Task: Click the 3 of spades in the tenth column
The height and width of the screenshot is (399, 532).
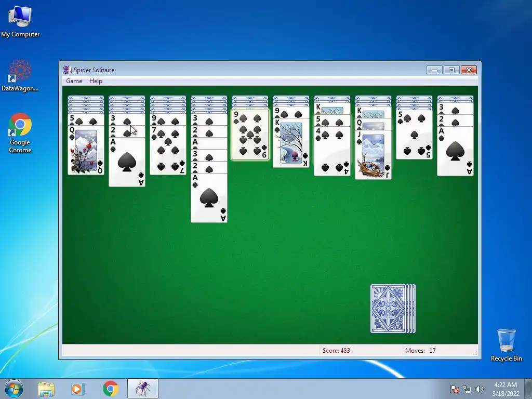Action: [455, 109]
